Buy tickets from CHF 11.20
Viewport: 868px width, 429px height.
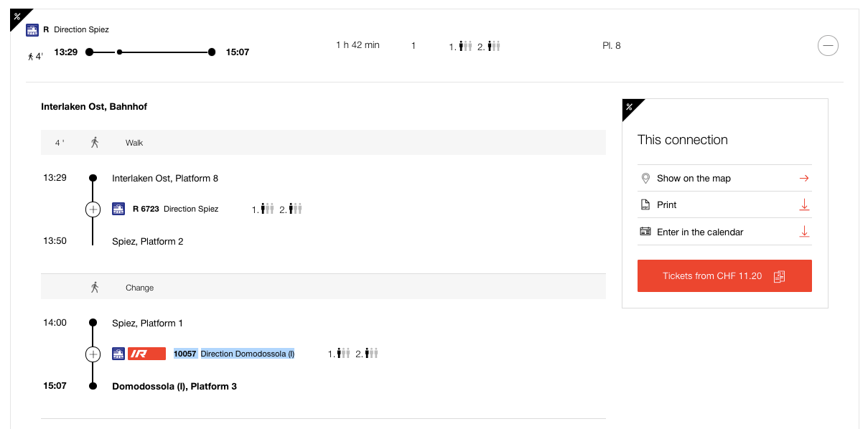pos(724,276)
